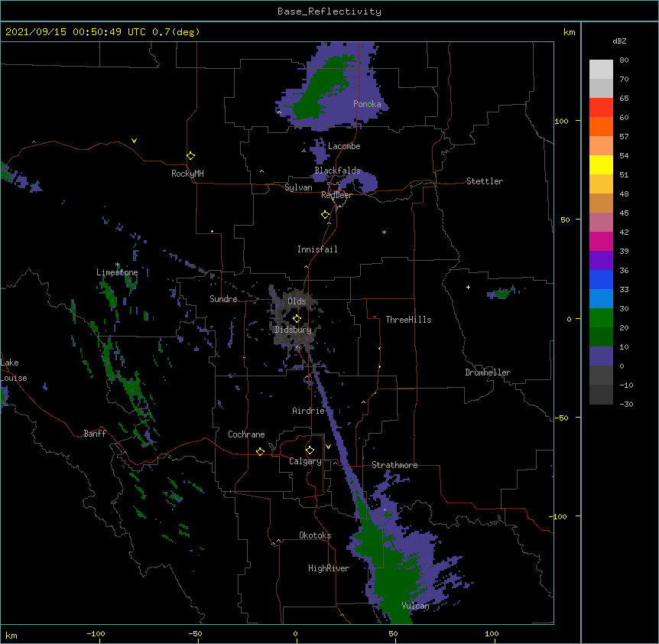
Task: Click the Base_Reflectivity title text
Action: (x=329, y=11)
